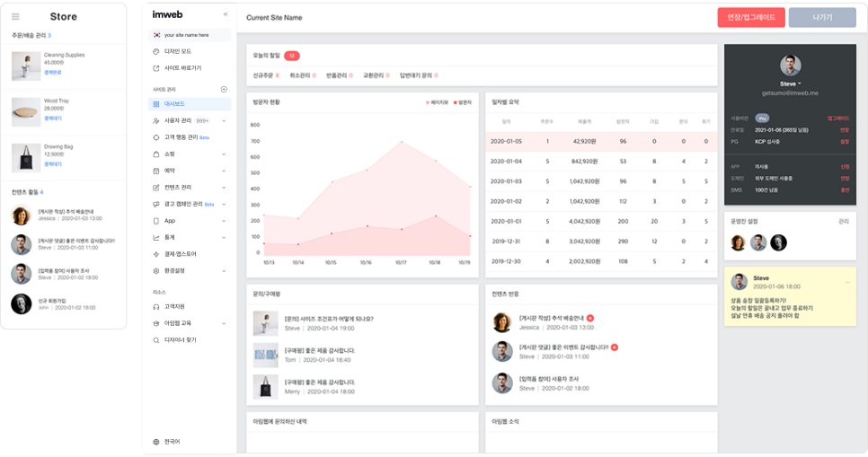The height and width of the screenshot is (457, 868).
Task: Click the your site name here field
Action: tap(190, 35)
